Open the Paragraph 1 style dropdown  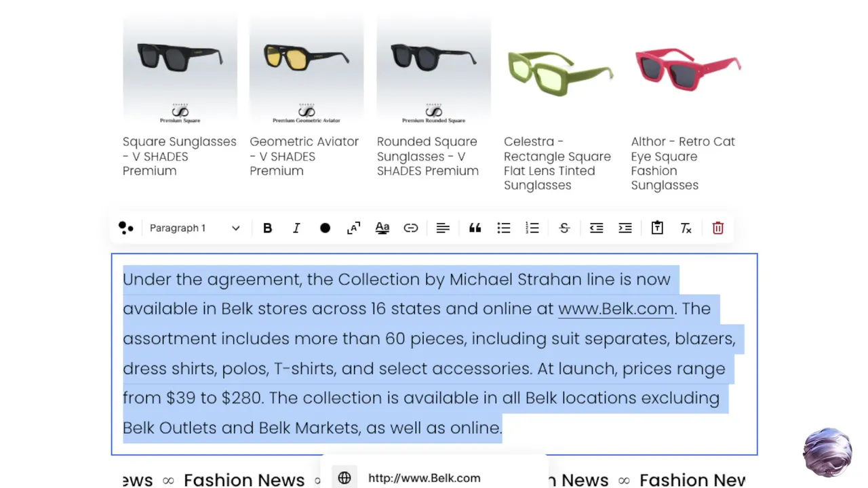pyautogui.click(x=195, y=228)
